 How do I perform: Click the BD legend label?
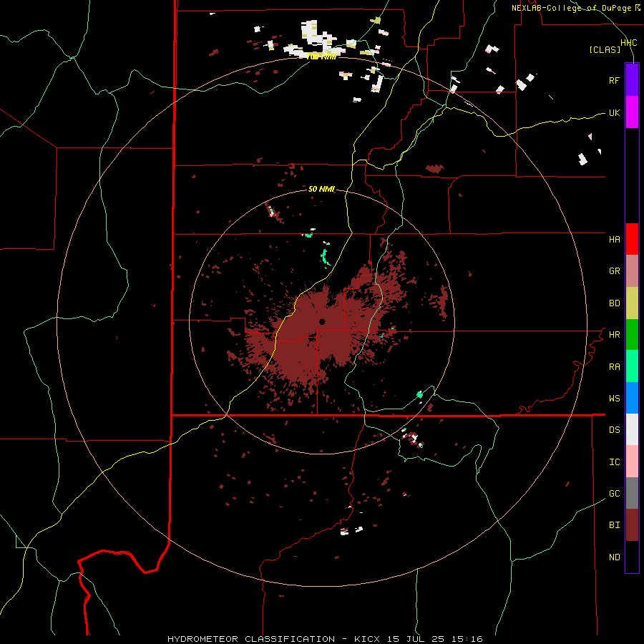pos(614,303)
